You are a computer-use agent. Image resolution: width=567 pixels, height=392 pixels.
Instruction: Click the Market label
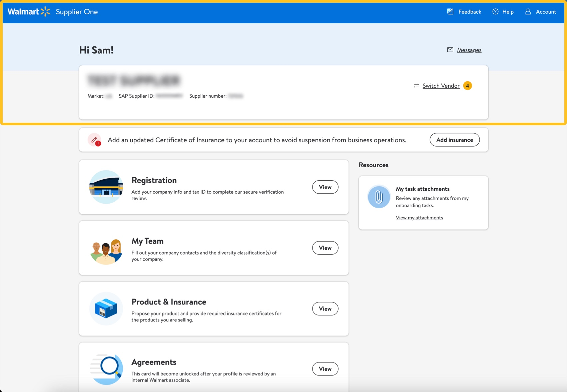(96, 96)
